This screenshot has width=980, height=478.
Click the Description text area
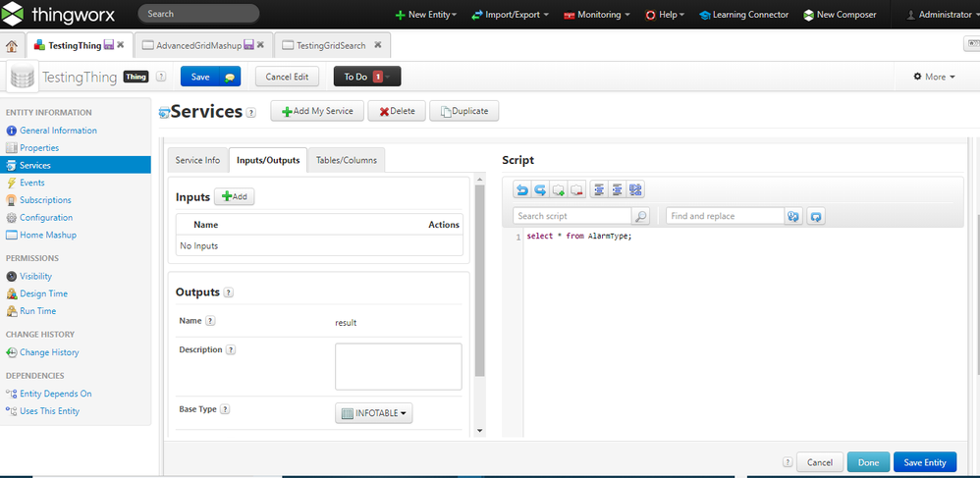pyautogui.click(x=398, y=366)
